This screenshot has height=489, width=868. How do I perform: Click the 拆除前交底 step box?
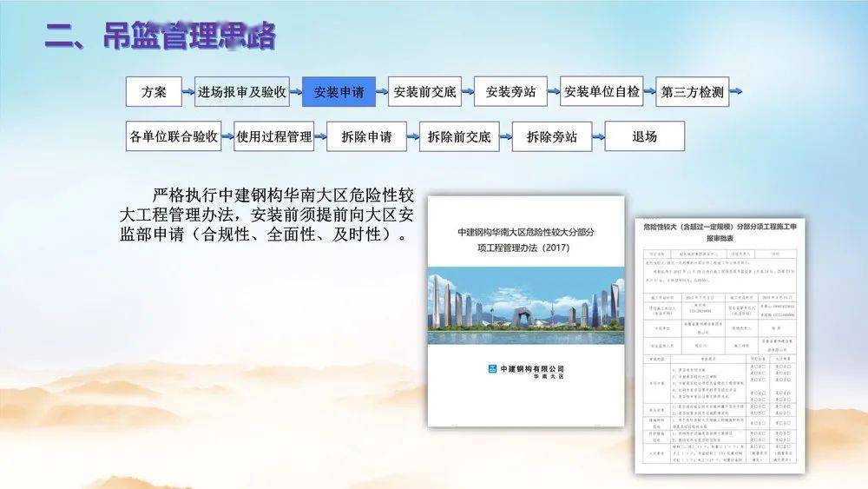(x=459, y=136)
